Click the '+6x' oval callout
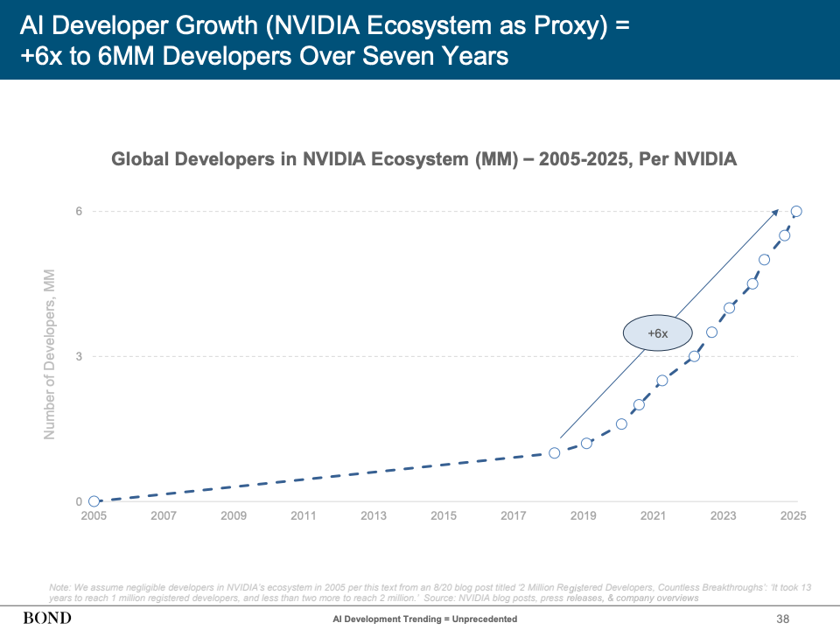The width and height of the screenshot is (840, 630). coord(657,332)
